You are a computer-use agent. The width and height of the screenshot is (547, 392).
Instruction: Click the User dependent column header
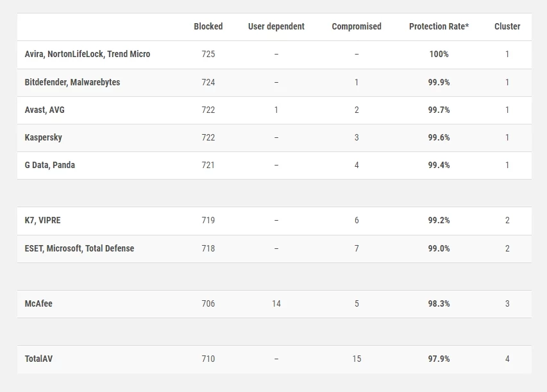click(x=276, y=26)
